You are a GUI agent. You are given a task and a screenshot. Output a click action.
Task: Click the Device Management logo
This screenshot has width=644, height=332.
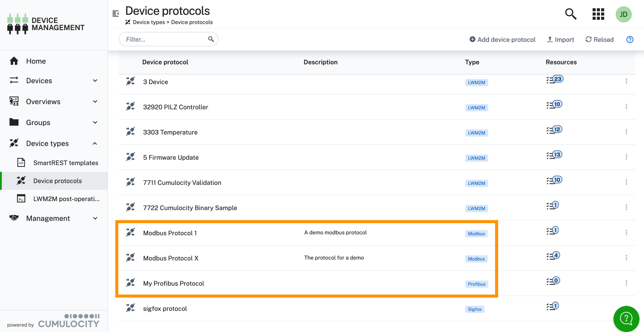[x=45, y=23]
